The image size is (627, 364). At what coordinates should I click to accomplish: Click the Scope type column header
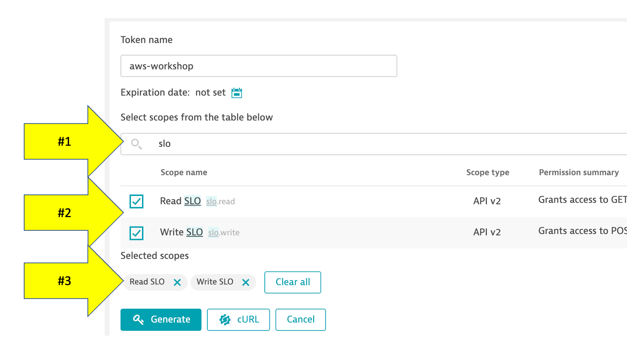pyautogui.click(x=487, y=173)
